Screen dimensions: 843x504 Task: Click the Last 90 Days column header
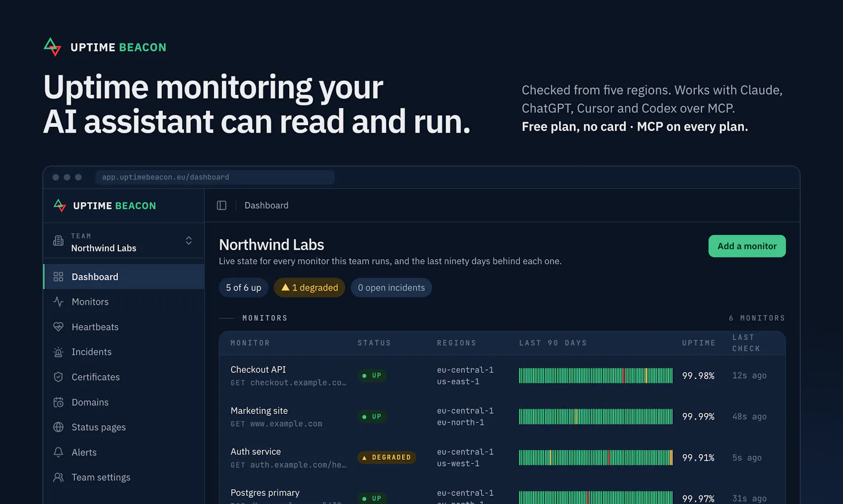tap(553, 343)
